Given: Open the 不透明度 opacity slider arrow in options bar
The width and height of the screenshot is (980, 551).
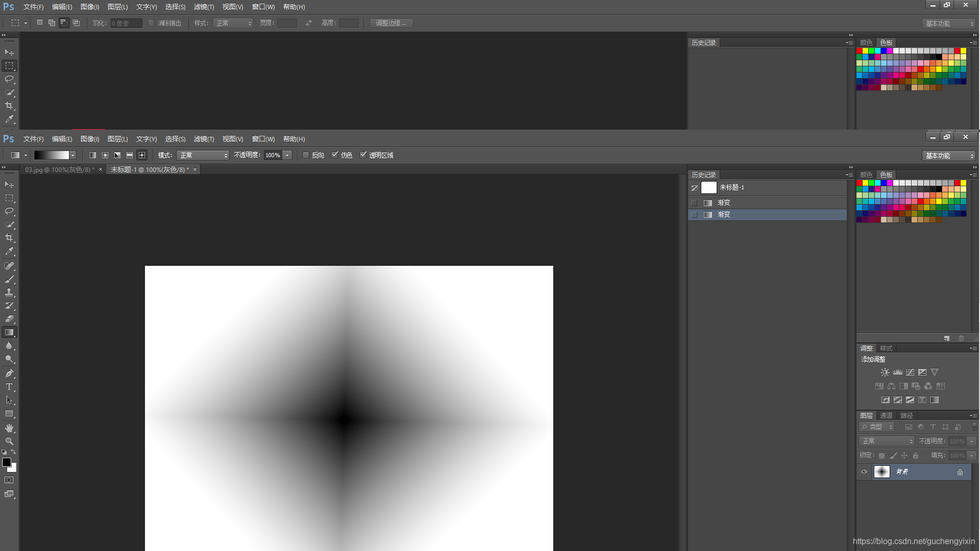Looking at the screenshot, I should (x=287, y=155).
